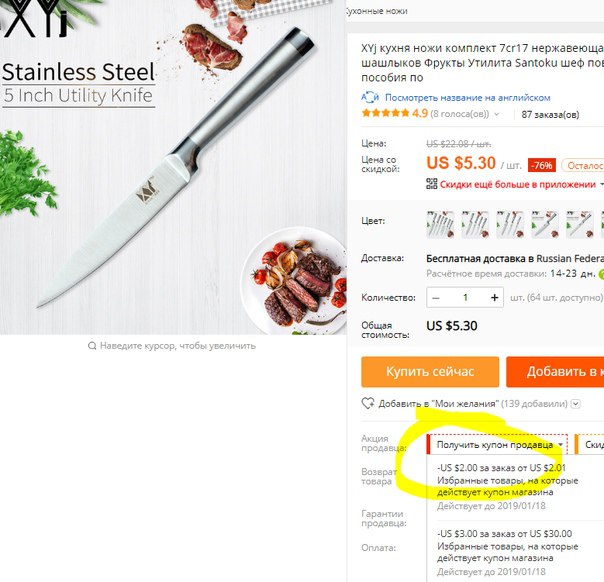Click the five star rating icons
Screen dimensions: 604x582
[385, 113]
